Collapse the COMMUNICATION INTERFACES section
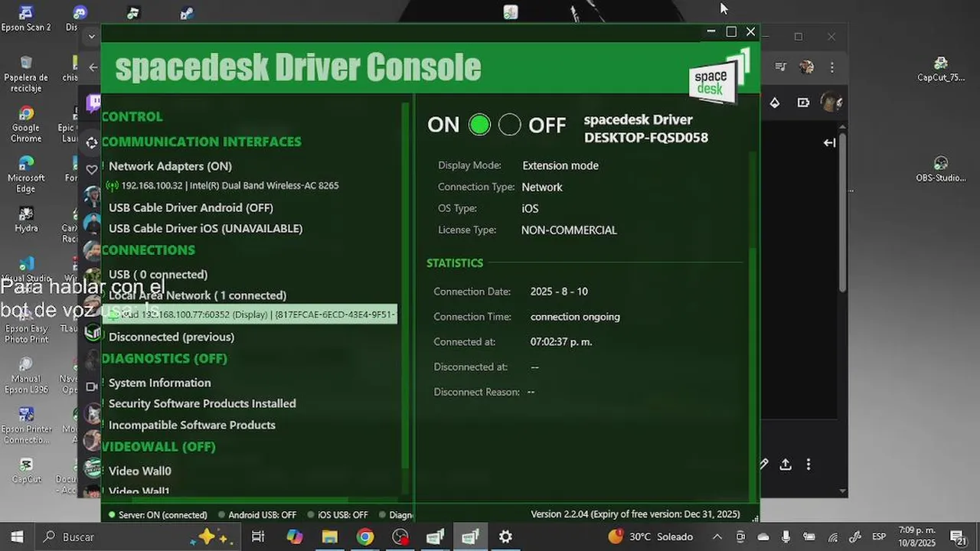980x551 pixels. click(x=201, y=142)
